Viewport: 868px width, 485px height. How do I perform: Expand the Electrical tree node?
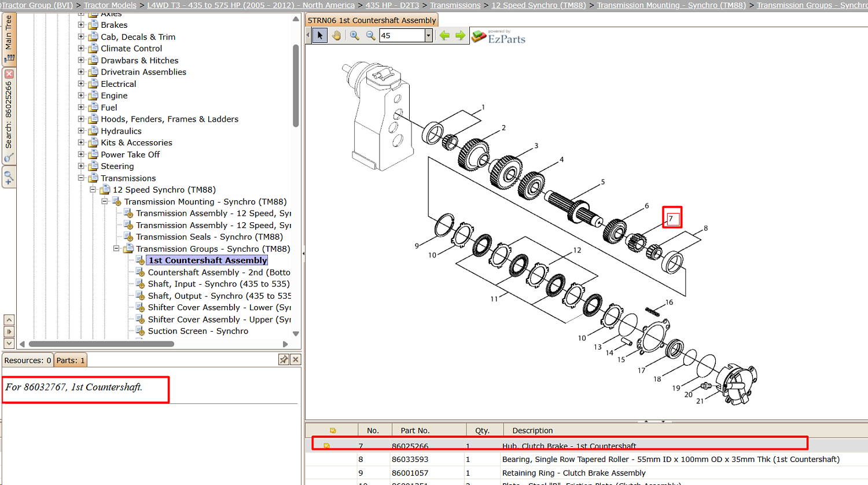[x=81, y=83]
